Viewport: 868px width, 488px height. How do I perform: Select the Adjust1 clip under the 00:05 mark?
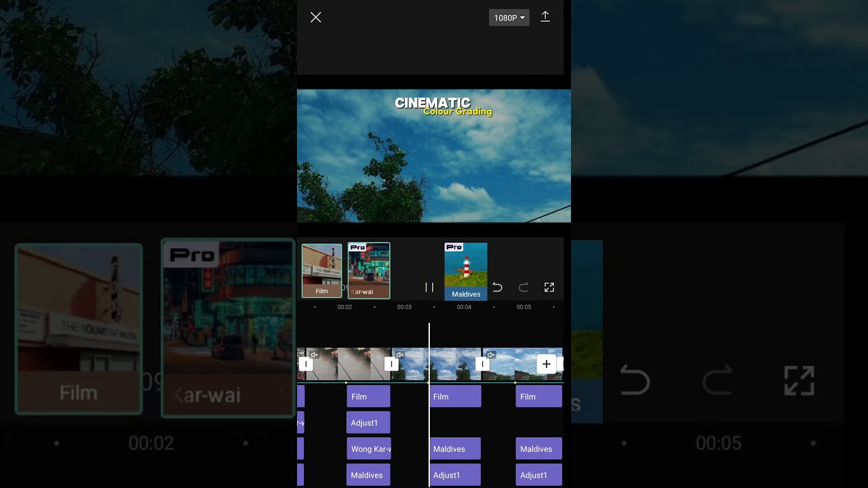click(538, 475)
